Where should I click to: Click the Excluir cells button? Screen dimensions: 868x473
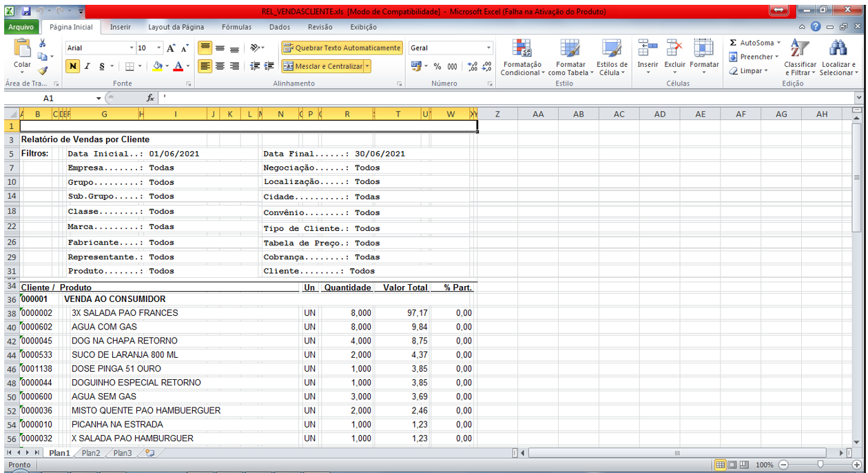pos(674,57)
